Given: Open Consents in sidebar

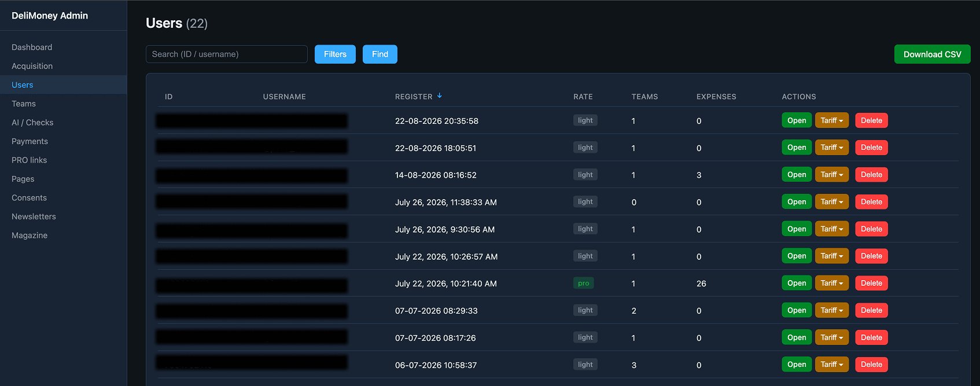Looking at the screenshot, I should coord(29,198).
